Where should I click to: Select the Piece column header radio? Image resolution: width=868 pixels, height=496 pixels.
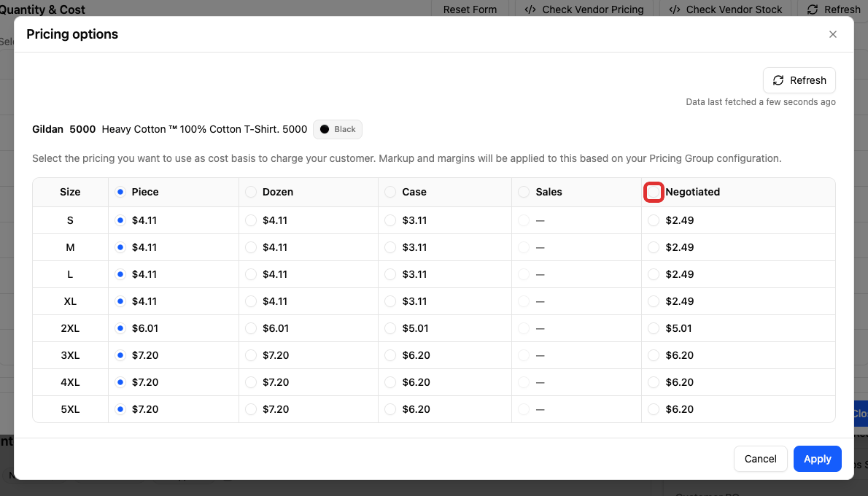tap(120, 192)
